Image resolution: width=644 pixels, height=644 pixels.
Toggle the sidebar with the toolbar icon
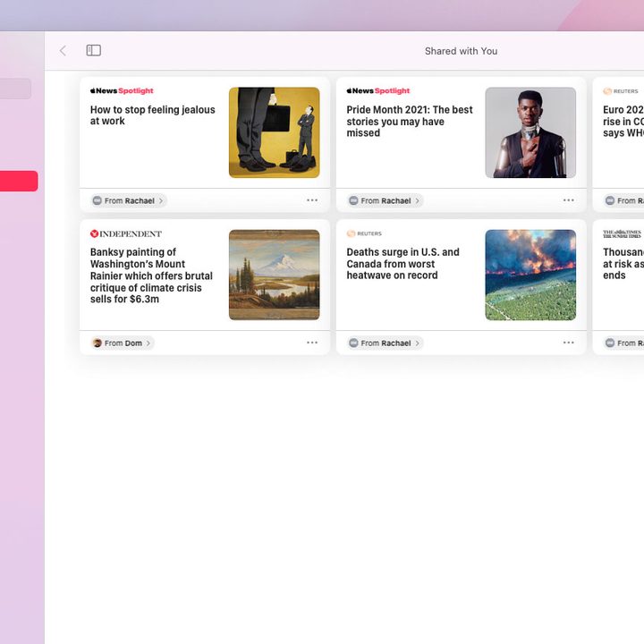point(94,50)
